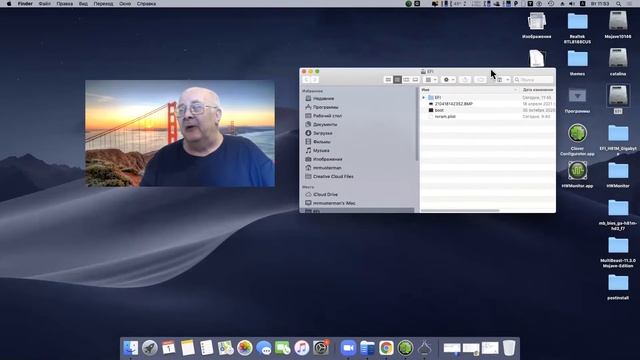Switch Finder to list view
This screenshot has width=640, height=360.
(397, 80)
